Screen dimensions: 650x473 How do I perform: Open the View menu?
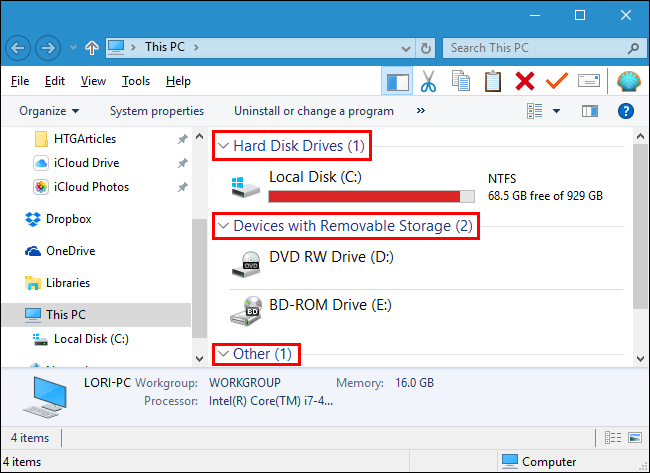tap(93, 81)
